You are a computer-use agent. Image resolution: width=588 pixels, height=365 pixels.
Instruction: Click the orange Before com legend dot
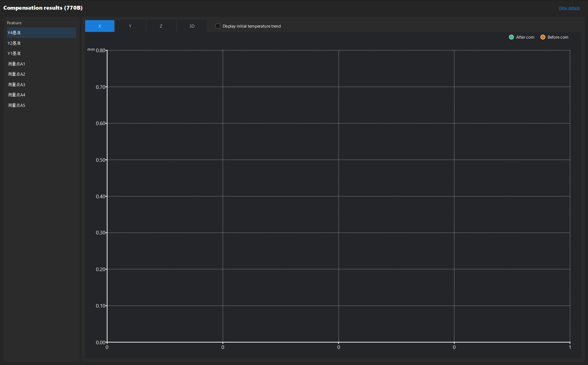pyautogui.click(x=543, y=37)
